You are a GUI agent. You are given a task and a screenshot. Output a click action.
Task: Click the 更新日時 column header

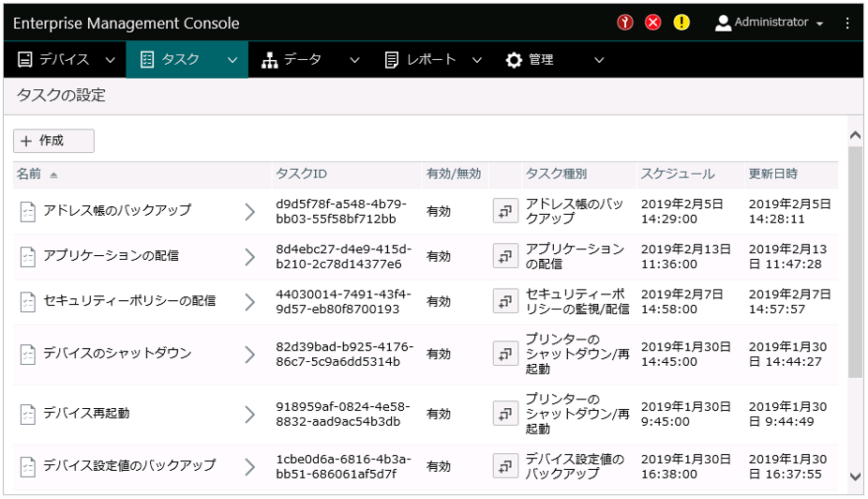[772, 174]
